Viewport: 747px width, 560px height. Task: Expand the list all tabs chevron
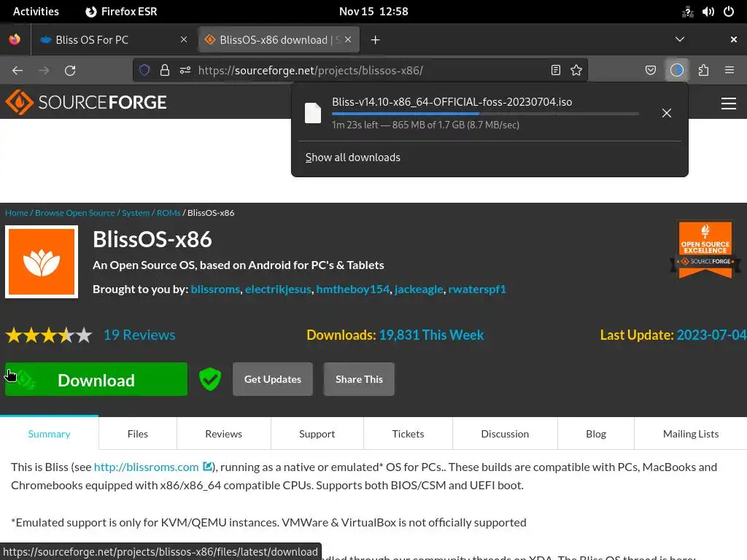pyautogui.click(x=680, y=39)
